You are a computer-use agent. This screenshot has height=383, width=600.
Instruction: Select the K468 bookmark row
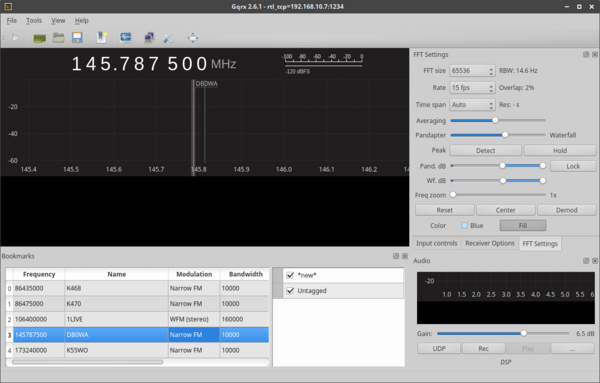(141, 288)
